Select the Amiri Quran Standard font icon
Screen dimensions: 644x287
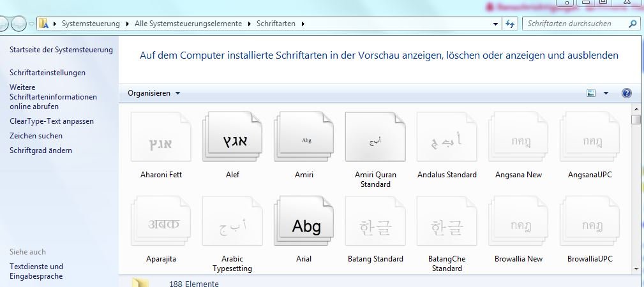point(375,136)
